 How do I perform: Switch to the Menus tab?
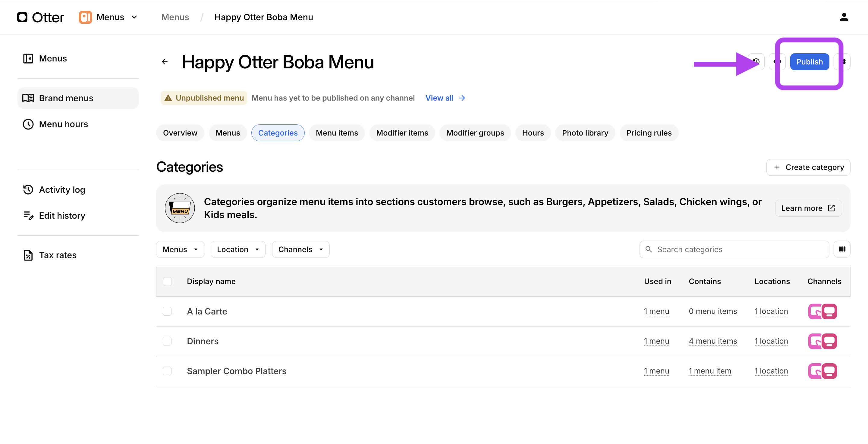click(228, 133)
